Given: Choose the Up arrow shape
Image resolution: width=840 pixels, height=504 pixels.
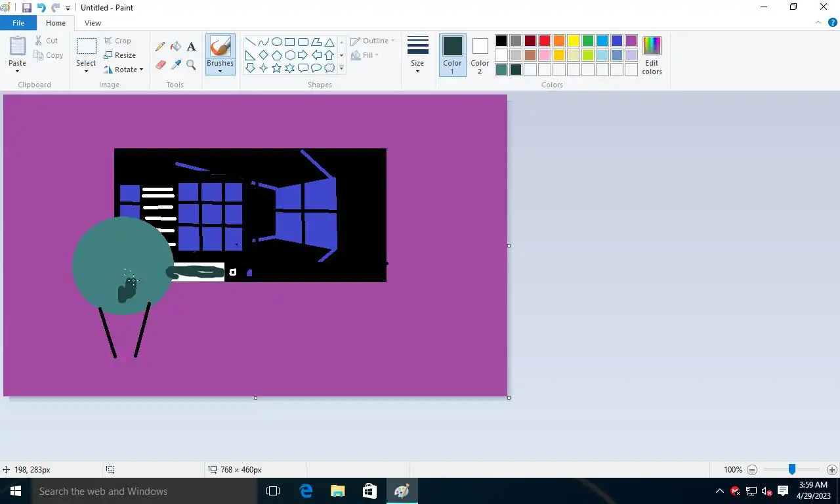Looking at the screenshot, I should (329, 55).
